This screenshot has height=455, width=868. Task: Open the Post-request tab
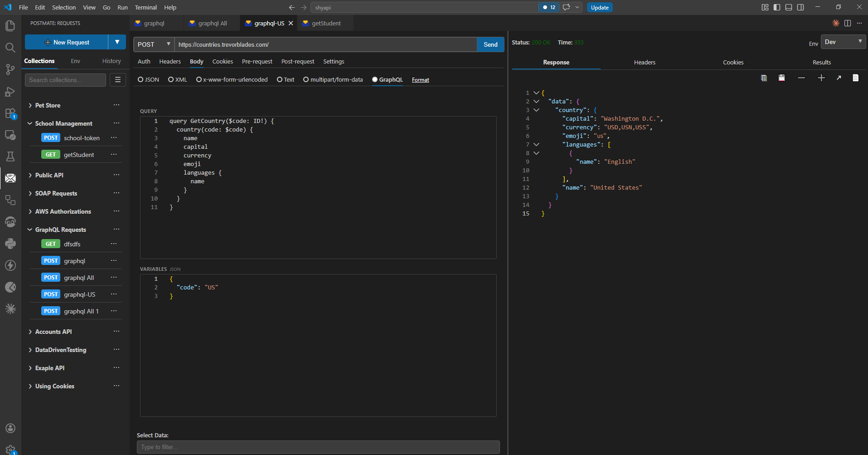297,61
